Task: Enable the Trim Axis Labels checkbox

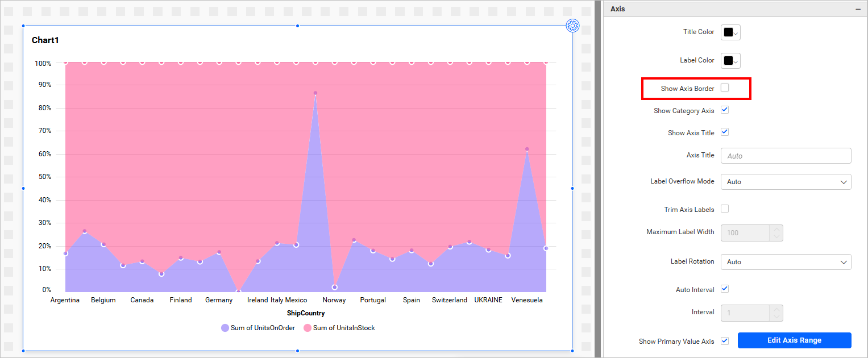Action: tap(725, 209)
